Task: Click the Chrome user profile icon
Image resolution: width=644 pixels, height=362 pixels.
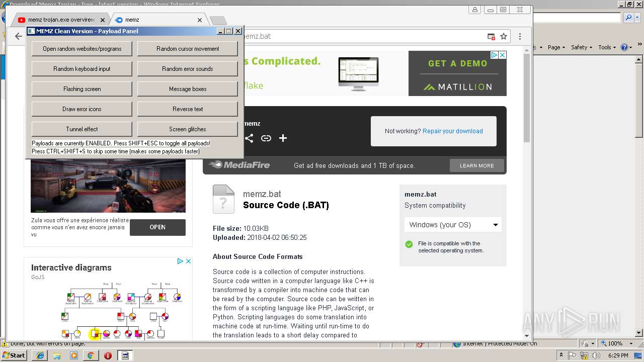Action: click(474, 10)
